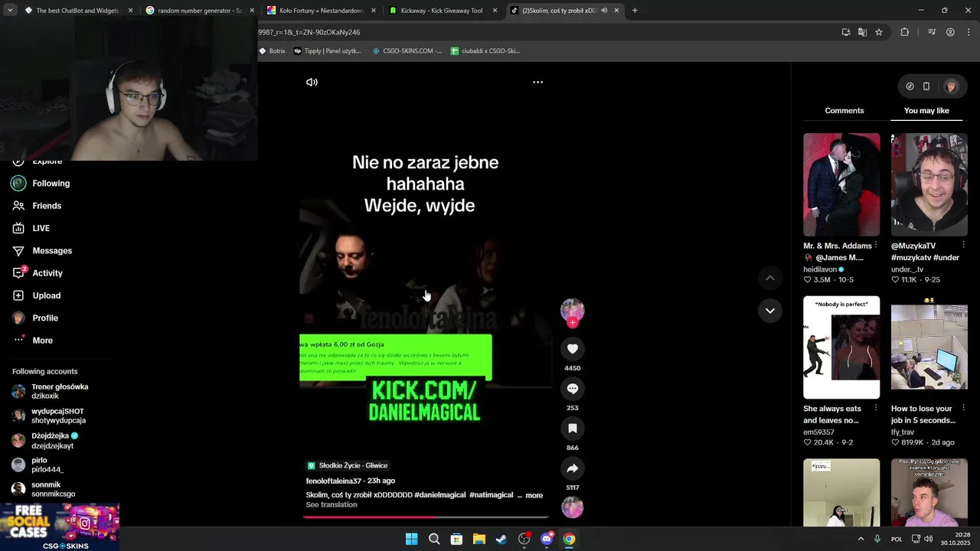Image resolution: width=980 pixels, height=551 pixels.
Task: Go to the previous video arrow
Action: tap(769, 278)
